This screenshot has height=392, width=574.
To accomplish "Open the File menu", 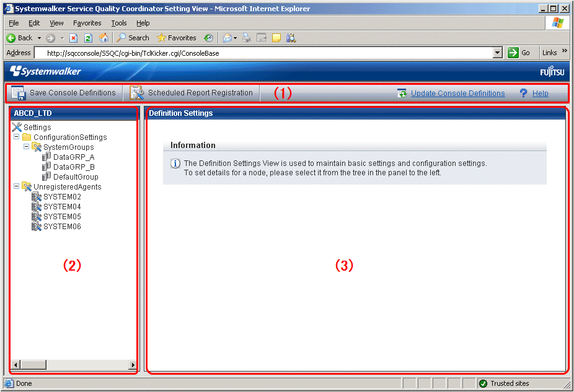I will click(14, 23).
